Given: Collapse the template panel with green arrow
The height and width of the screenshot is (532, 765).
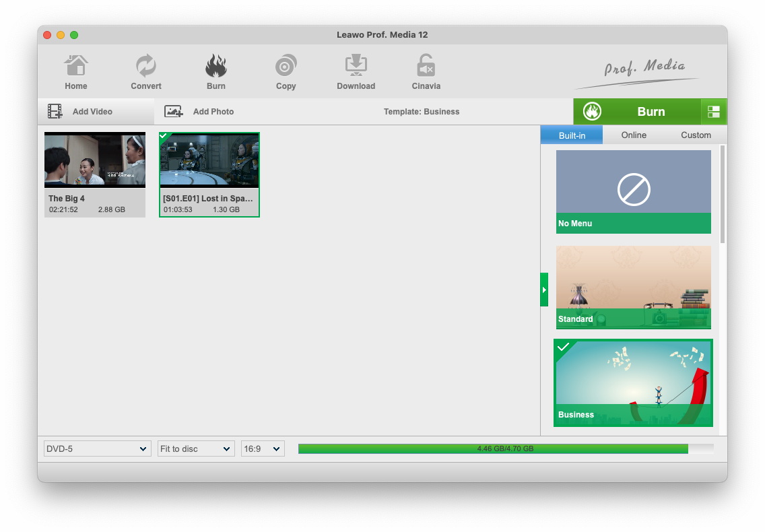Looking at the screenshot, I should pyautogui.click(x=544, y=290).
